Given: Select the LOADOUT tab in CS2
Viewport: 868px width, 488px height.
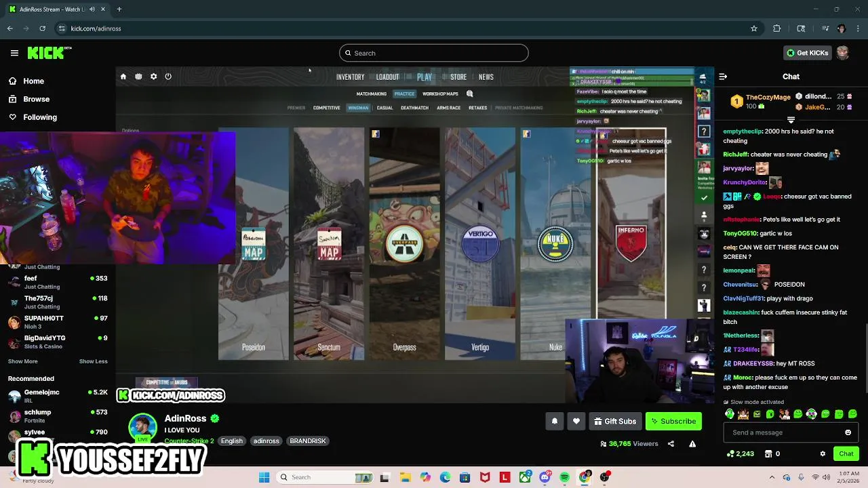Looking at the screenshot, I should pyautogui.click(x=387, y=77).
